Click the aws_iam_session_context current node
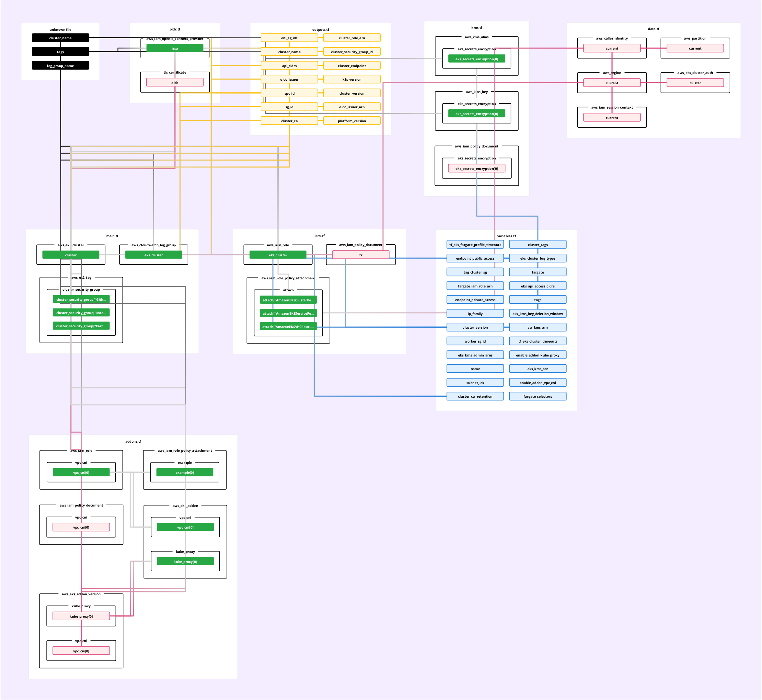The height and width of the screenshot is (700, 762). point(612,117)
